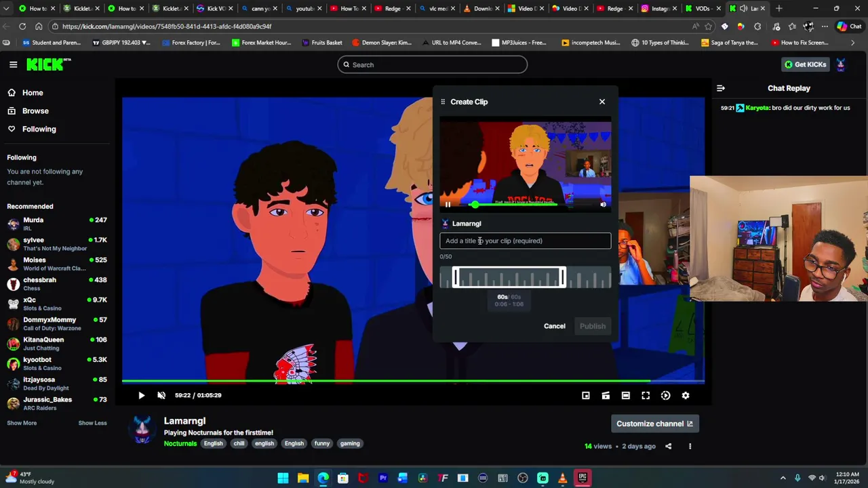Open the user profile avatar menu
Screen dimensions: 868x488
(x=841, y=64)
